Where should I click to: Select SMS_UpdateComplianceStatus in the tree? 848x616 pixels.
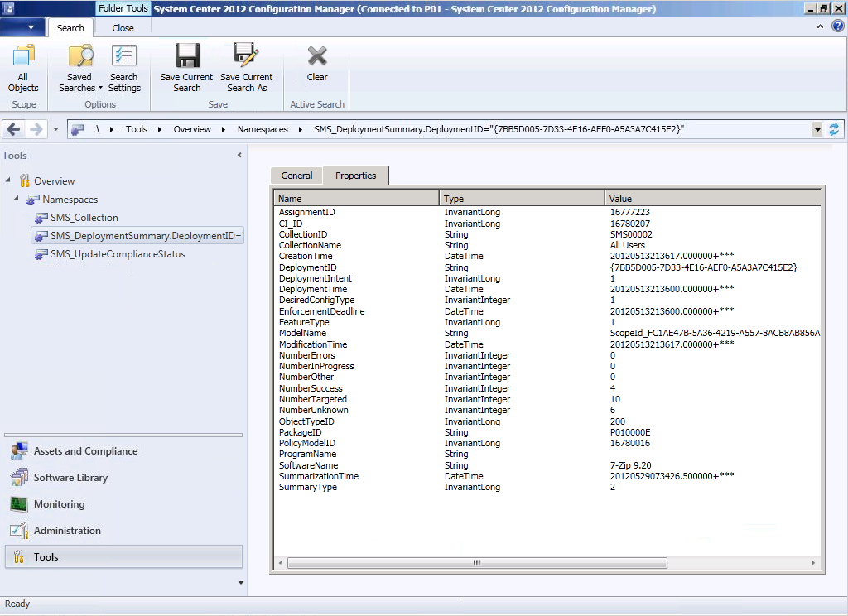[118, 254]
